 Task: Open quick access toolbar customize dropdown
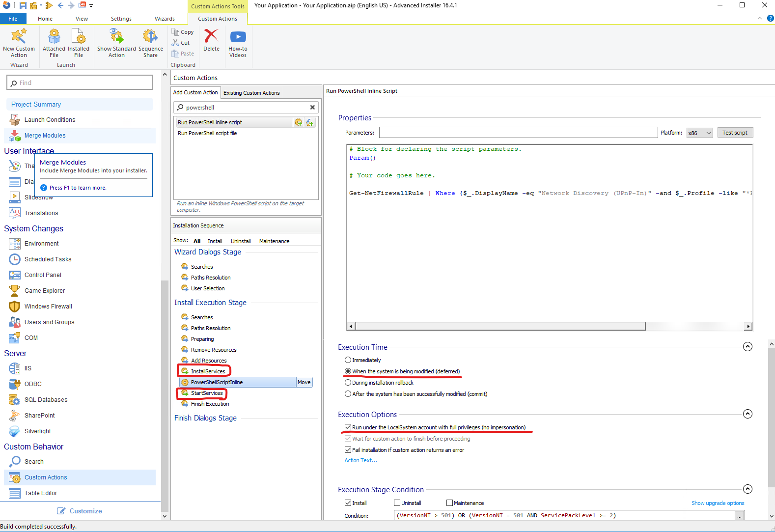click(91, 6)
